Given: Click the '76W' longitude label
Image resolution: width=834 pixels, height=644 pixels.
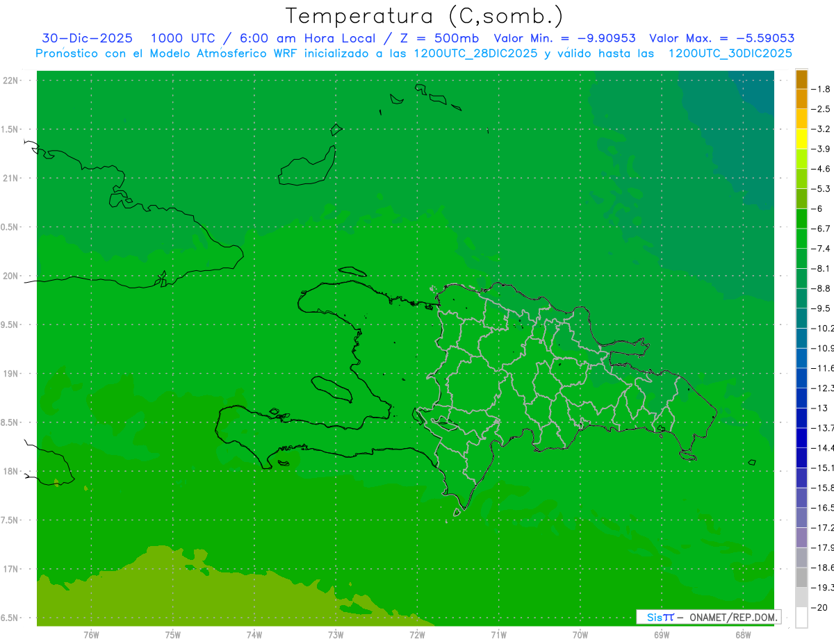Looking at the screenshot, I should [91, 635].
